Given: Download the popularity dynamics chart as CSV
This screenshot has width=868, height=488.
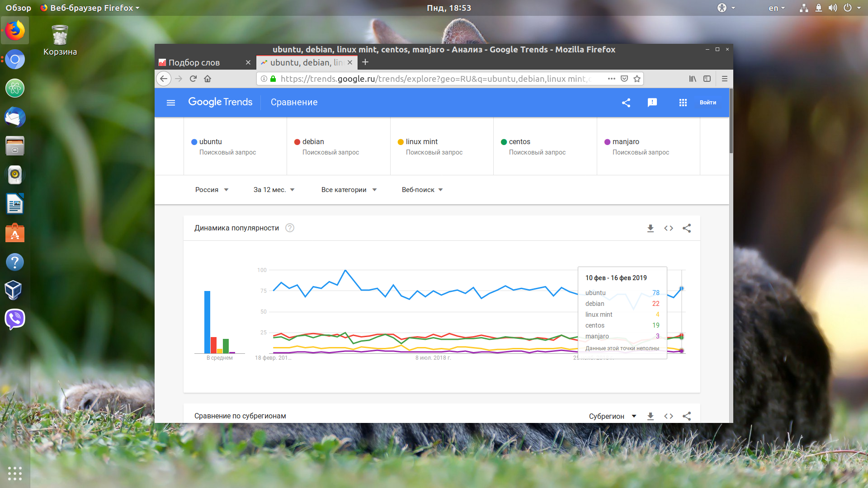Looking at the screenshot, I should pos(651,228).
